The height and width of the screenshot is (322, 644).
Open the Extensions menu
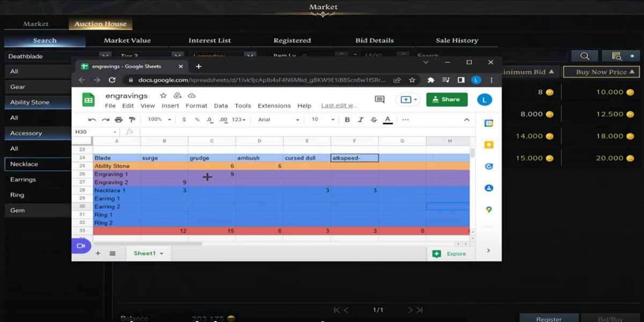(x=274, y=106)
